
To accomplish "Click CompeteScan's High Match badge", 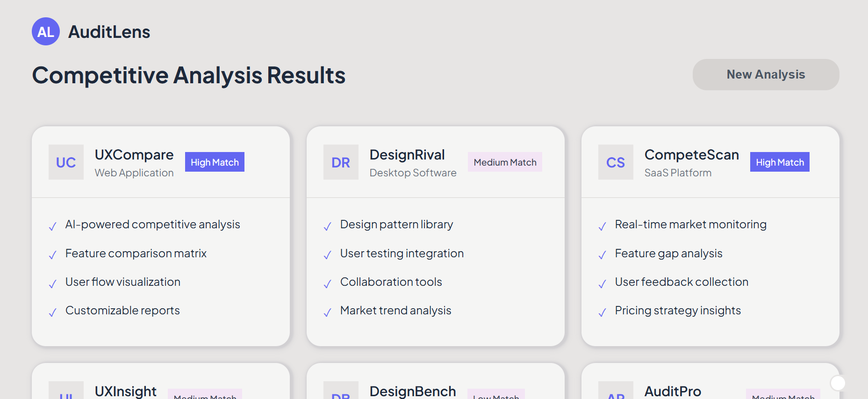I will tap(779, 162).
